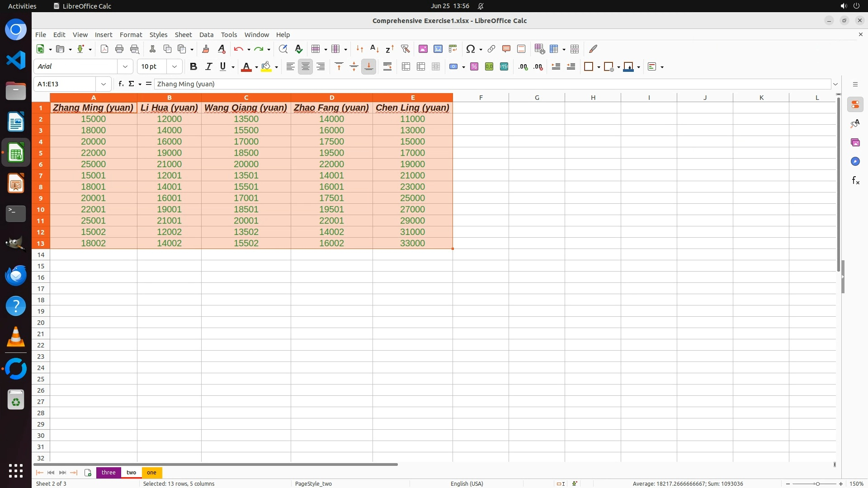Click the Sort Ascending icon
The height and width of the screenshot is (488, 868).
(x=374, y=49)
